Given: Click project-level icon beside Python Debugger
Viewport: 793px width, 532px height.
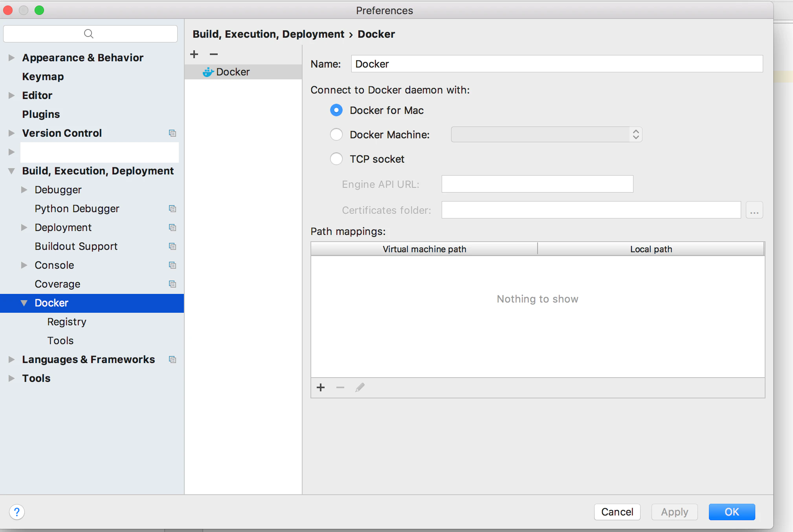Looking at the screenshot, I should (x=172, y=209).
